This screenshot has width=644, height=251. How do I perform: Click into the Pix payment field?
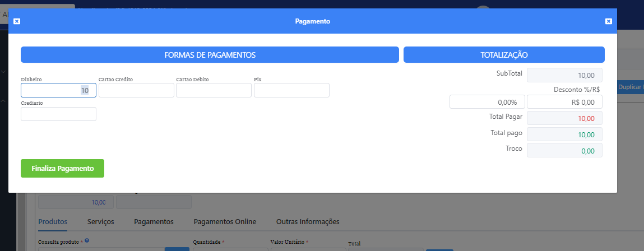click(x=291, y=90)
